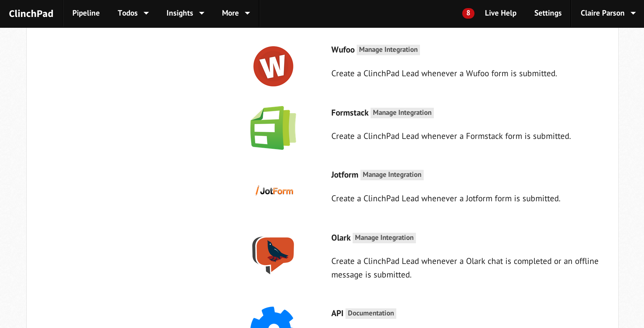Open Live Help
644x328 pixels.
tap(501, 13)
